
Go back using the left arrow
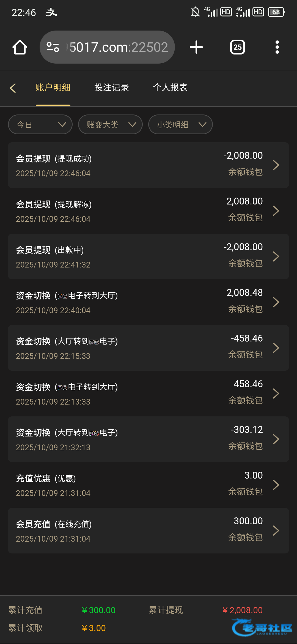[13, 88]
